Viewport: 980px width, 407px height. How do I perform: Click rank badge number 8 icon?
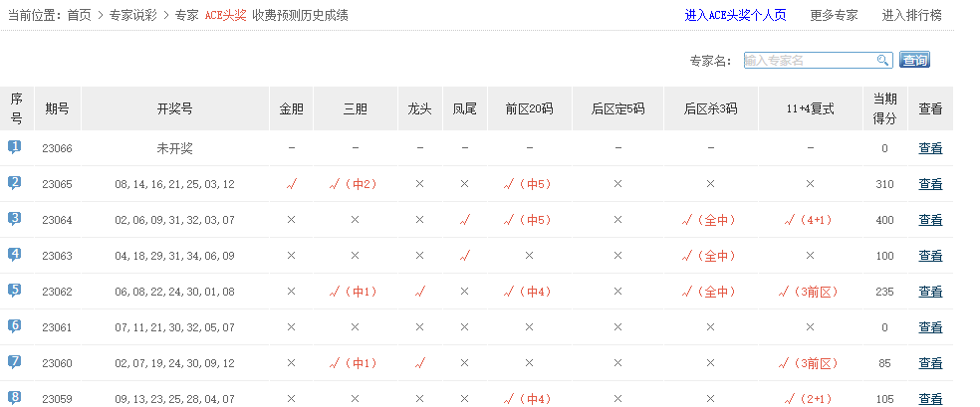point(15,398)
